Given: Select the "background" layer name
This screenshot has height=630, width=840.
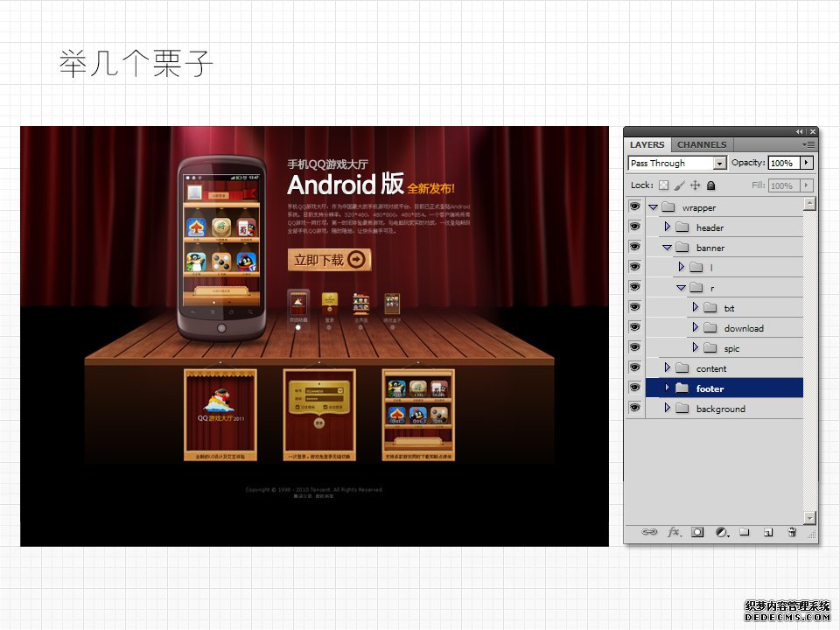Looking at the screenshot, I should [720, 409].
